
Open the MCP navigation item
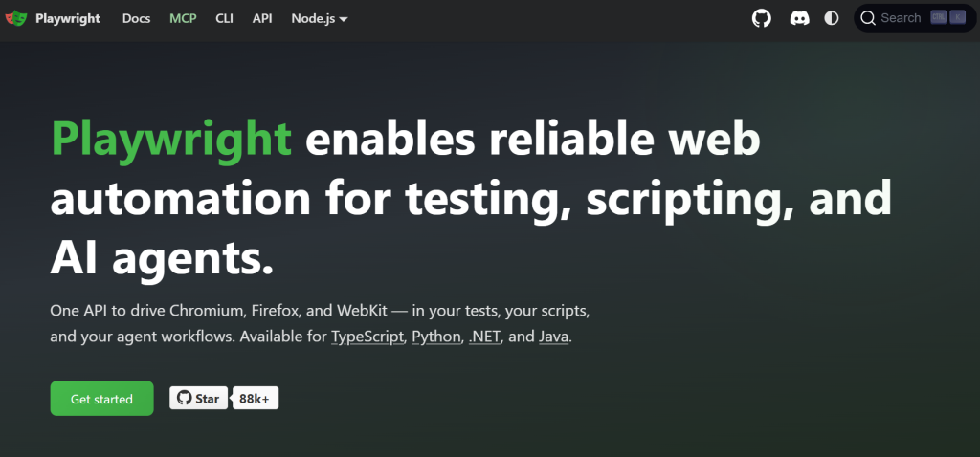click(183, 19)
